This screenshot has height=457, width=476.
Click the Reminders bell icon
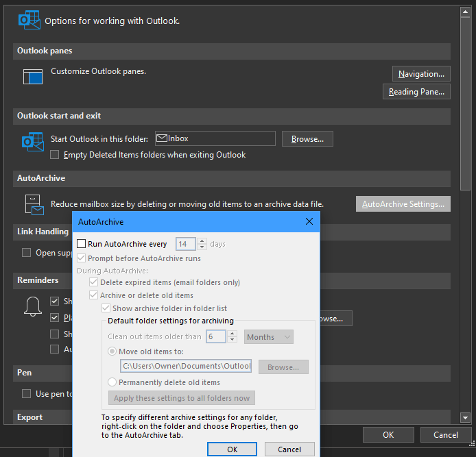click(x=33, y=307)
